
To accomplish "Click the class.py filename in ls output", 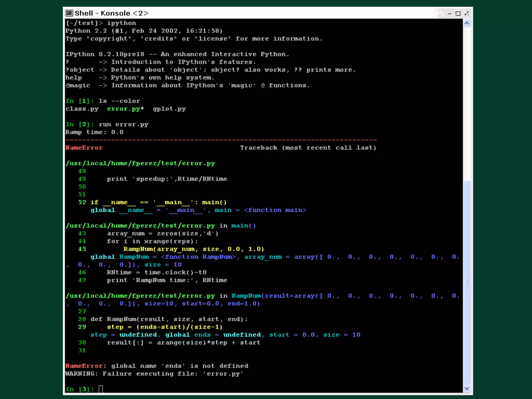I will coord(82,109).
